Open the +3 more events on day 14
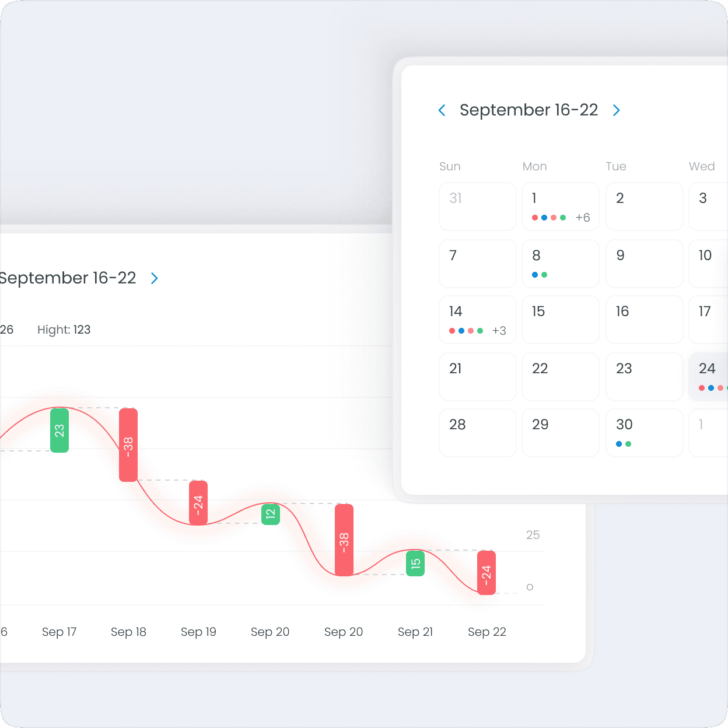Viewport: 728px width, 728px height. pyautogui.click(x=499, y=331)
